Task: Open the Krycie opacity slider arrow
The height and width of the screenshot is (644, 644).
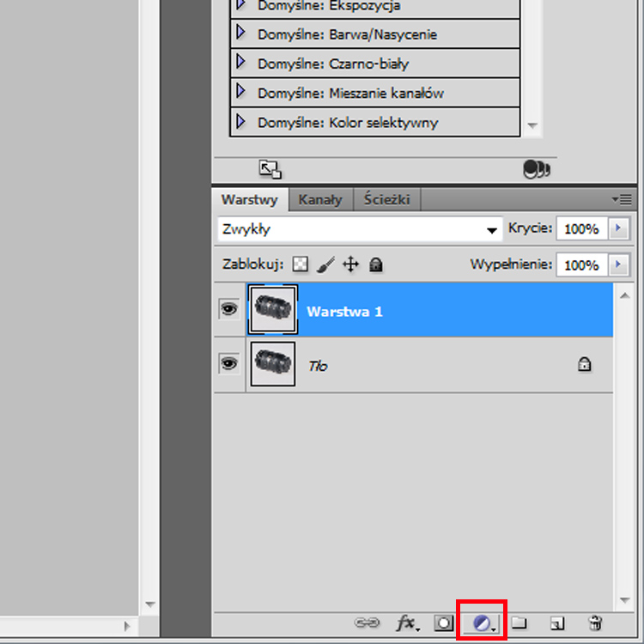Action: point(618,228)
